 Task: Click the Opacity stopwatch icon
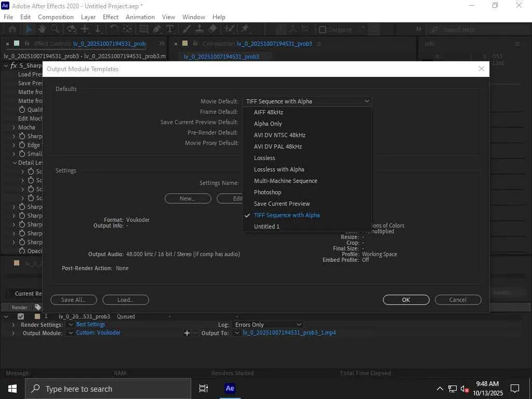click(x=22, y=251)
